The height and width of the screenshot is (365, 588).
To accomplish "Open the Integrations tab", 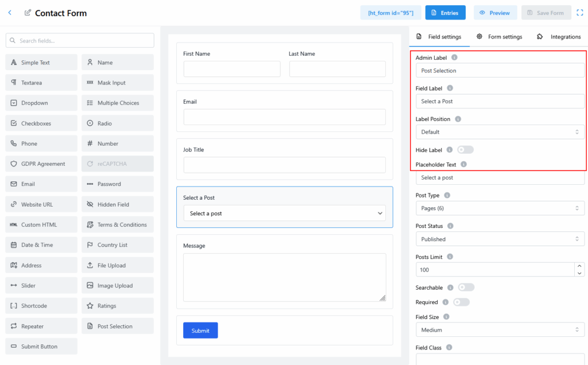I will click(559, 37).
